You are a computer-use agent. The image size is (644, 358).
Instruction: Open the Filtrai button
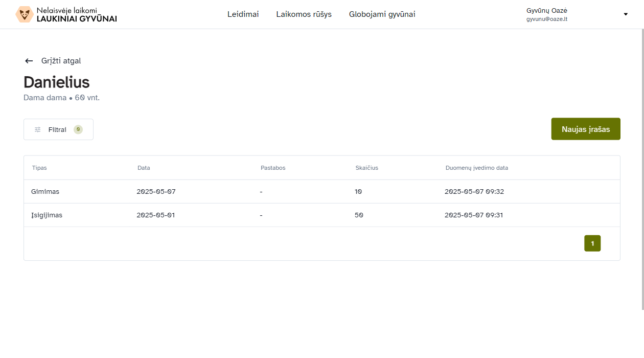click(58, 129)
